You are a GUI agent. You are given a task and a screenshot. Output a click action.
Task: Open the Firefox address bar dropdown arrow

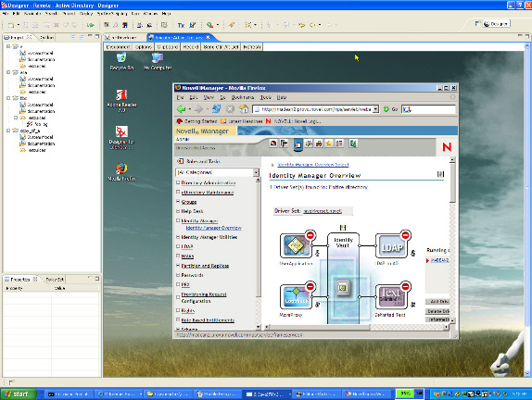(375, 109)
